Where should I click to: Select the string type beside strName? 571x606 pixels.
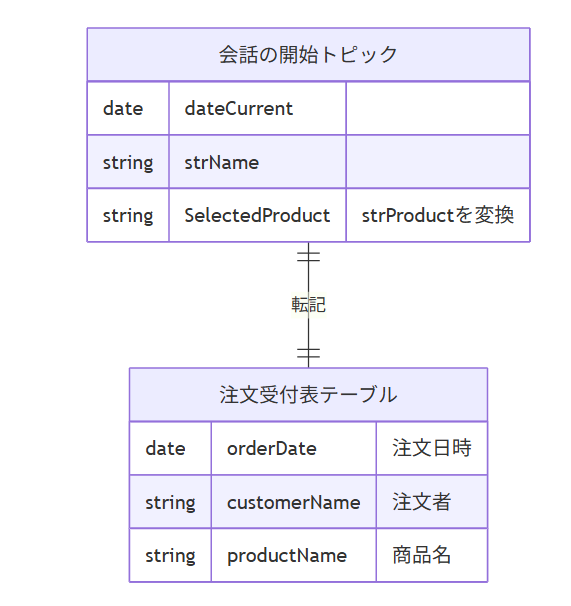click(x=128, y=162)
